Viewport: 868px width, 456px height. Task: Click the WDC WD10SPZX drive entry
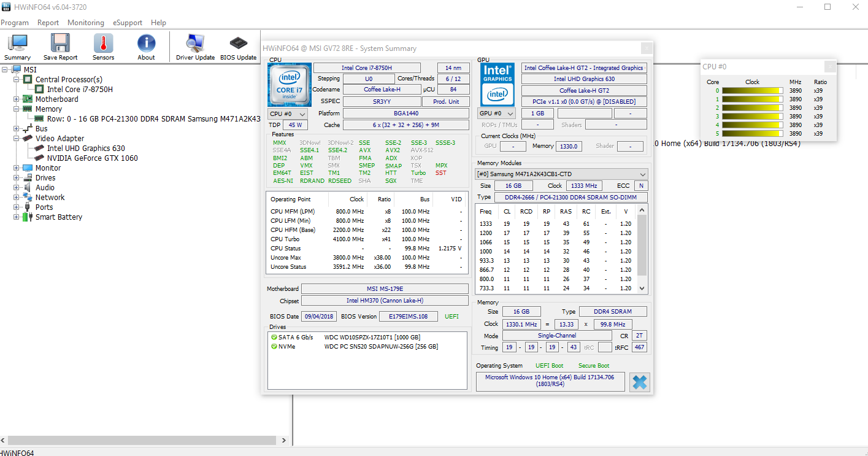(372, 338)
